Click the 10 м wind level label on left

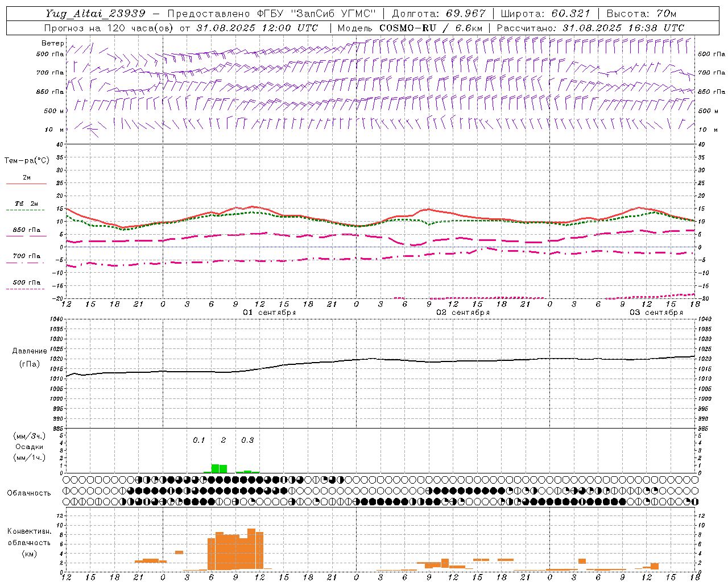[x=55, y=130]
